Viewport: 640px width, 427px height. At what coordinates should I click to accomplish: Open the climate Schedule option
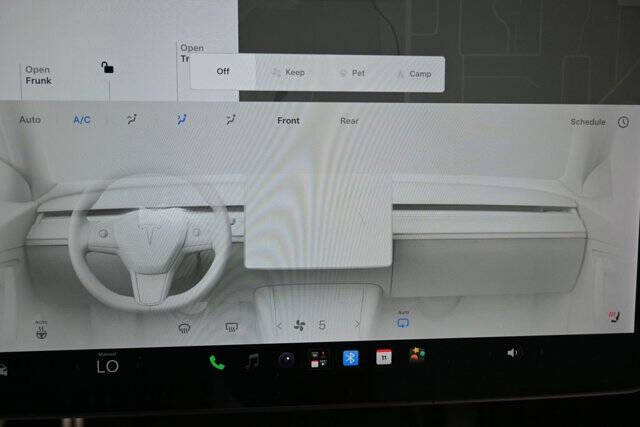tap(588, 122)
